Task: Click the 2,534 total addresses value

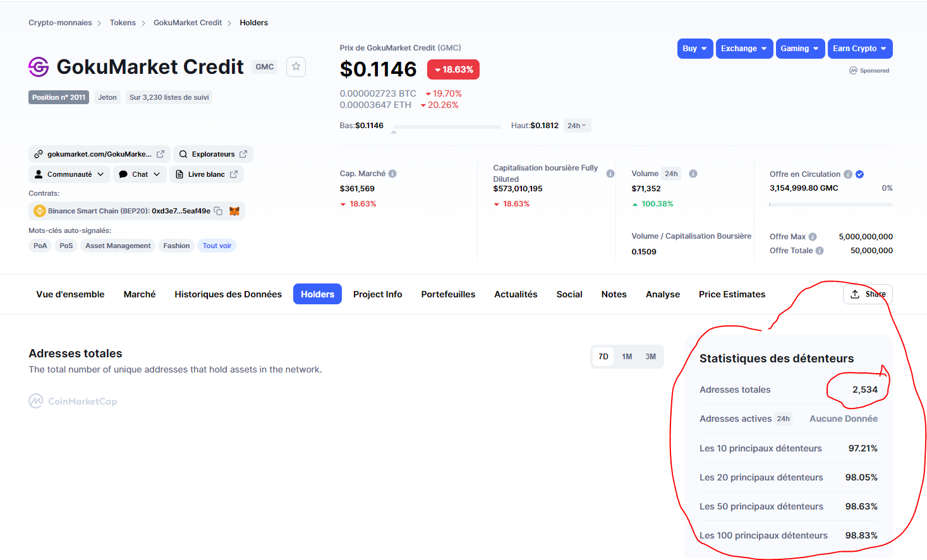Action: pos(864,390)
